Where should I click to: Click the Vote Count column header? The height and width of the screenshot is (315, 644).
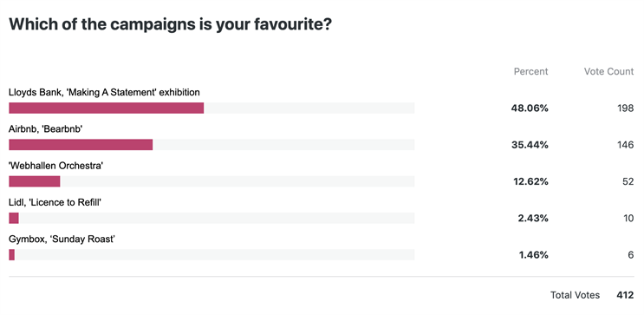pyautogui.click(x=608, y=71)
